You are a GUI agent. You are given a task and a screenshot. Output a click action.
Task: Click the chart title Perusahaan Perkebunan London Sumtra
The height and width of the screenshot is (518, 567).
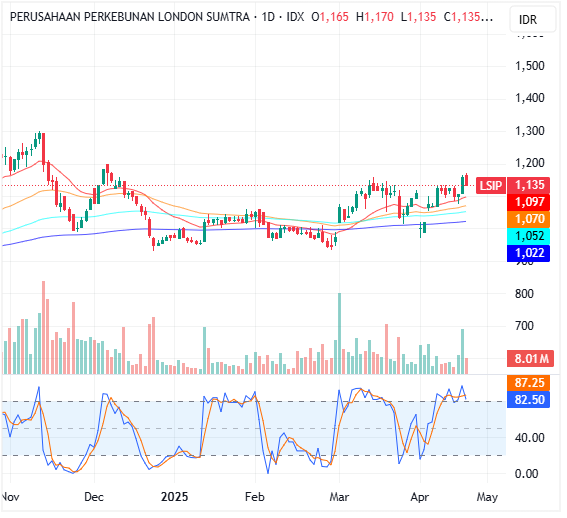click(x=129, y=17)
